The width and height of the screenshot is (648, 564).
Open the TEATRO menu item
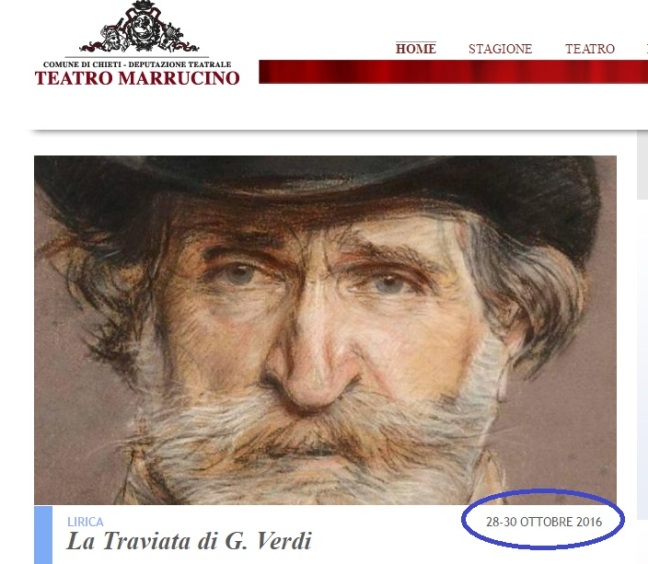click(590, 49)
